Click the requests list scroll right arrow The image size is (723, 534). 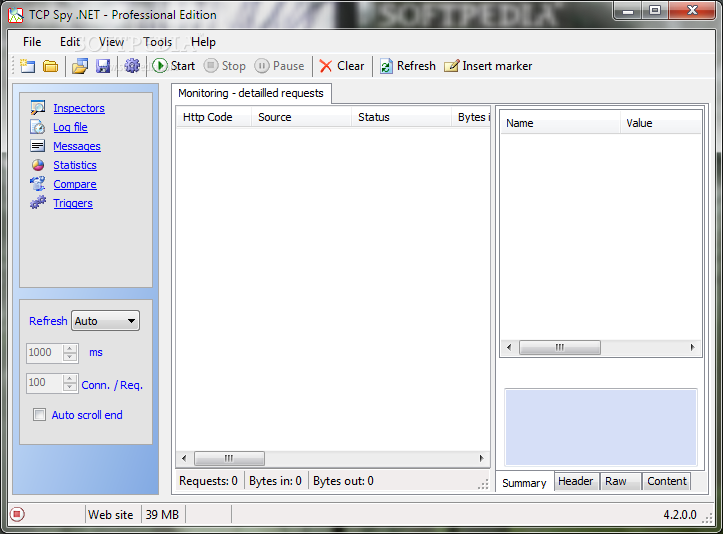pyautogui.click(x=481, y=458)
